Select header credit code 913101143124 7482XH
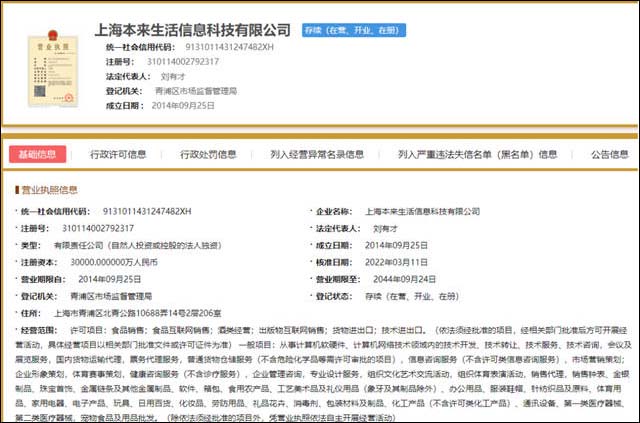 click(229, 47)
